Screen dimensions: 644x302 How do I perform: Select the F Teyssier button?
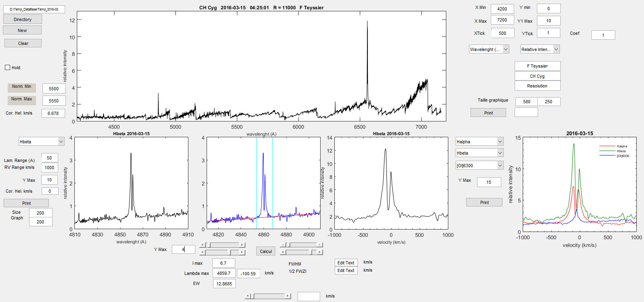click(x=537, y=66)
